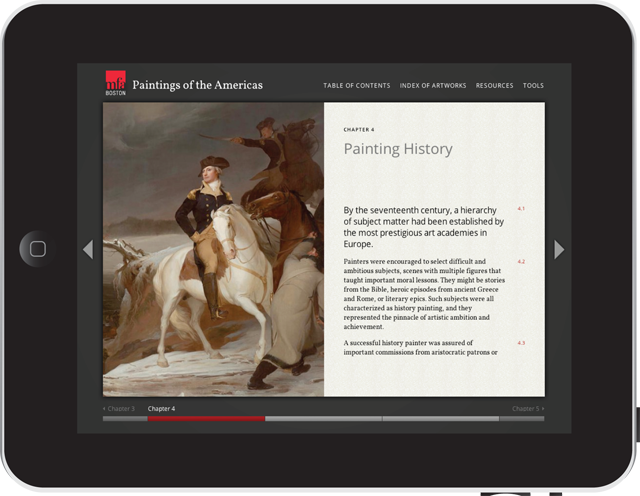
Task: Click the fourth gray progress bar segment
Action: (x=441, y=419)
